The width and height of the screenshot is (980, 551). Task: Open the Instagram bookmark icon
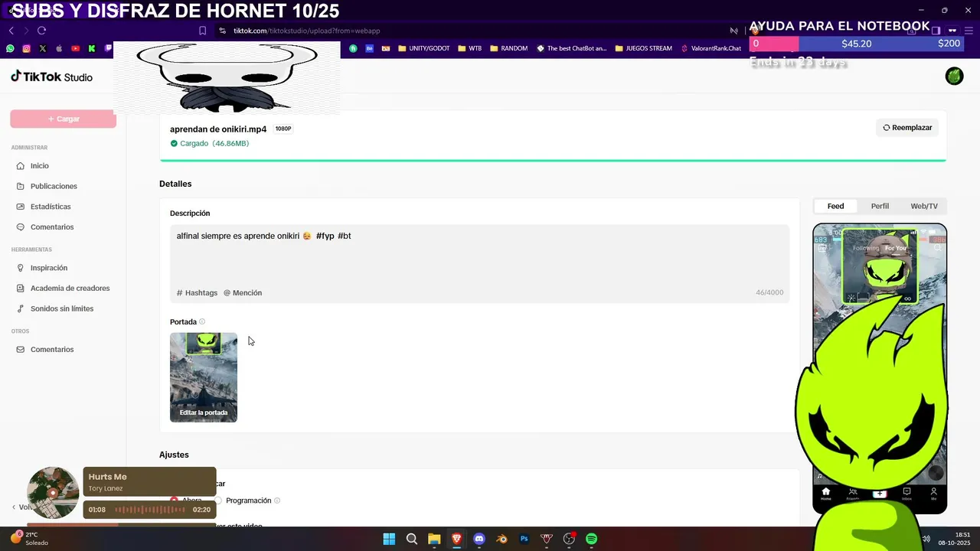coord(26,48)
